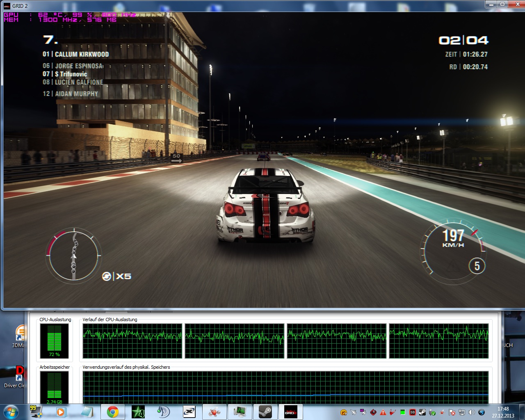Click the 197 KM/H speedometer readout
This screenshot has width=525, height=420.
pos(453,238)
